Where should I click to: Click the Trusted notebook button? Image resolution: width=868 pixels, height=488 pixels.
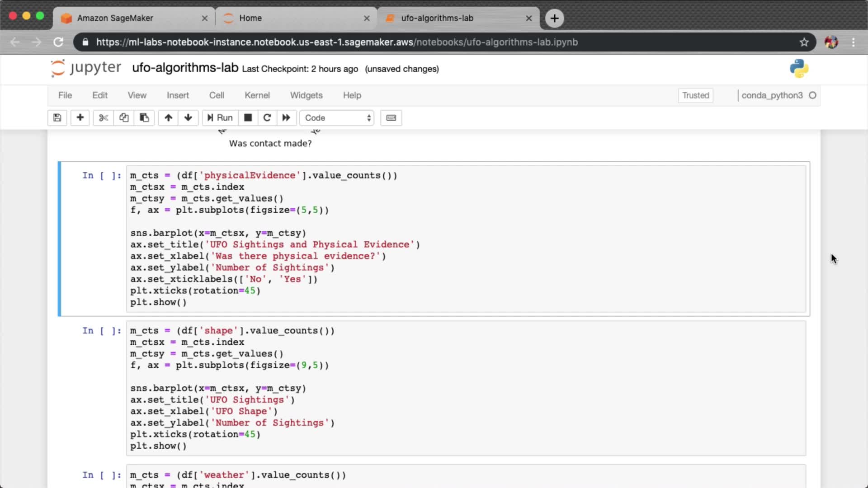[695, 95]
